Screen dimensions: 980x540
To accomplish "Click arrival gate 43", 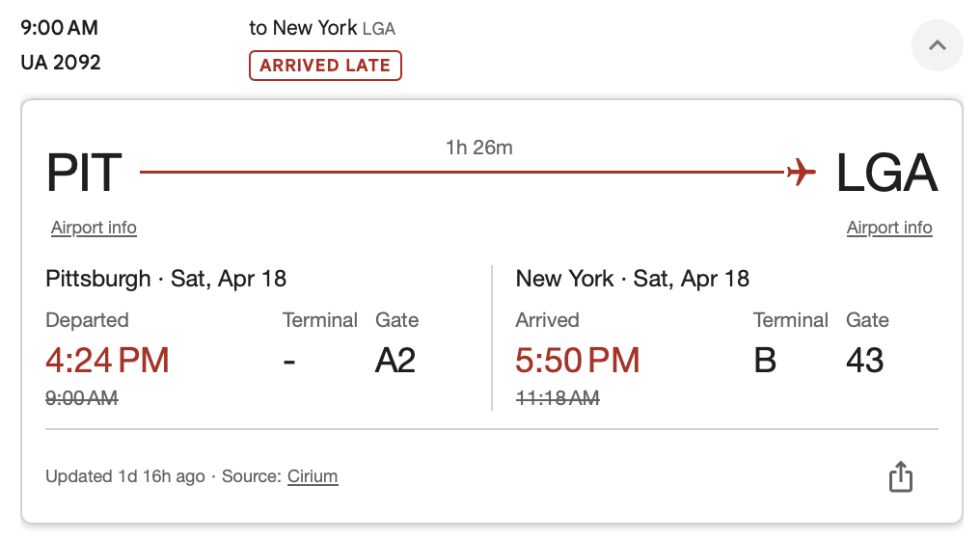I will click(x=864, y=361).
